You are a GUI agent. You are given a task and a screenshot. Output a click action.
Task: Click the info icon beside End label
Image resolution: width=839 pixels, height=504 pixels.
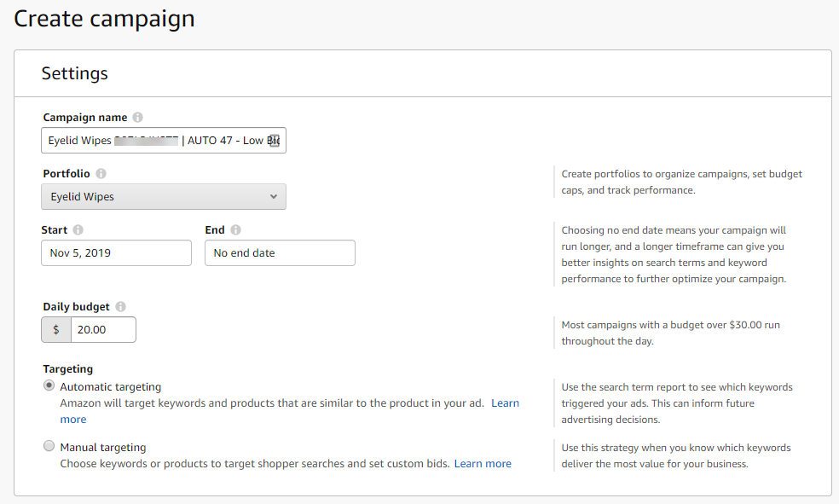(236, 230)
